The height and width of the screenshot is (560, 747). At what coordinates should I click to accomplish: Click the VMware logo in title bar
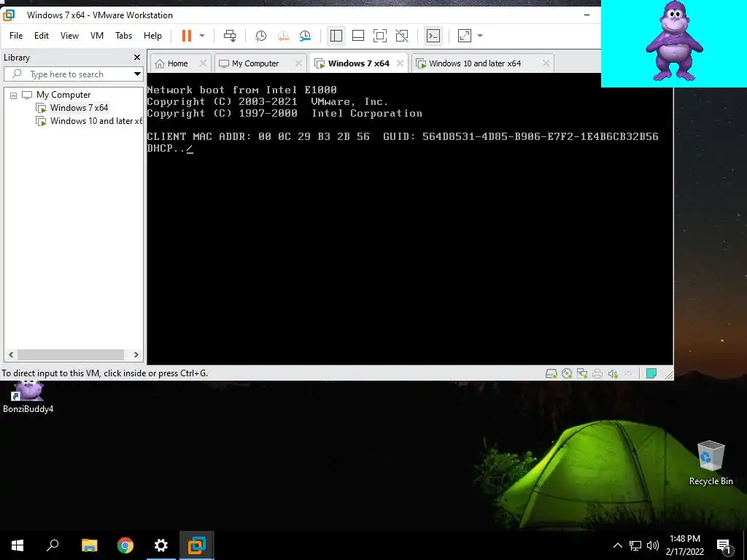click(9, 15)
